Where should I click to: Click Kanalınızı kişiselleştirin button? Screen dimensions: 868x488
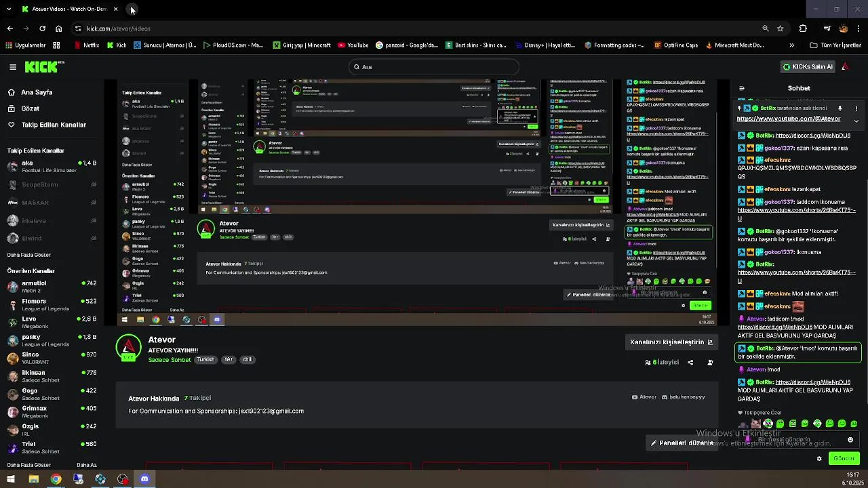671,342
